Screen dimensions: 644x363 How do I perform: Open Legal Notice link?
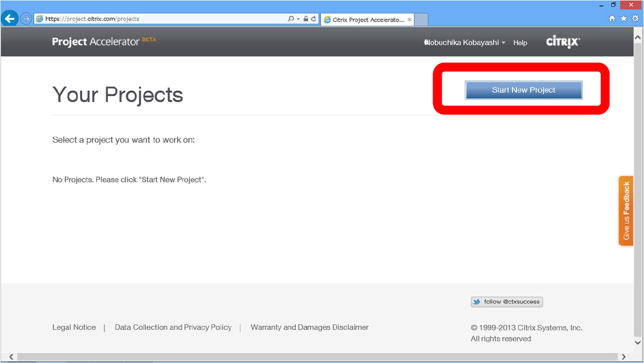click(74, 327)
